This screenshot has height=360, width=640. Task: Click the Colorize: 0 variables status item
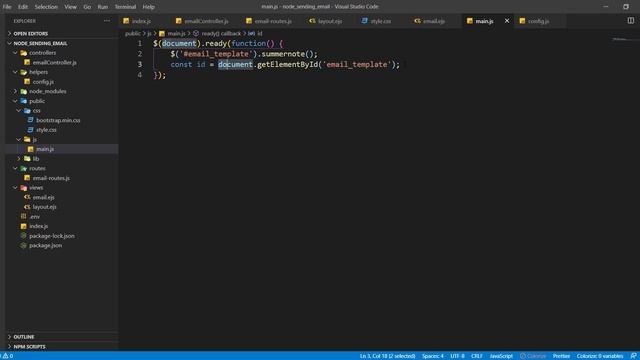[x=600, y=356]
